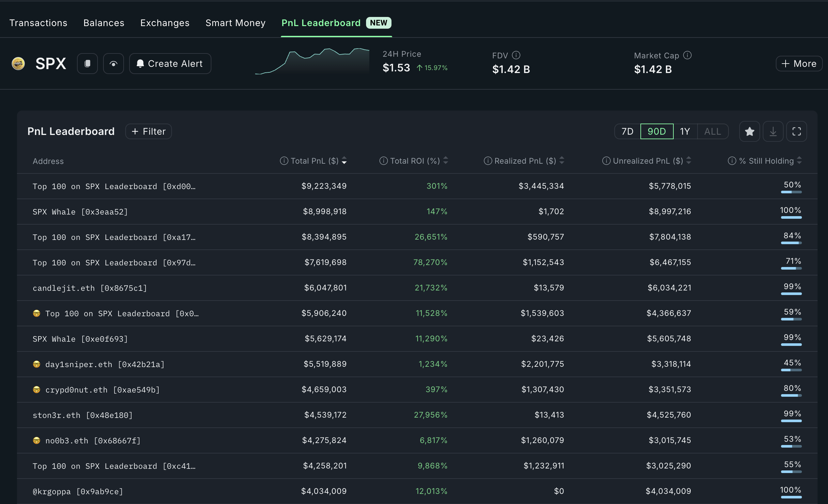Select the 90D time range
The height and width of the screenshot is (504, 828).
click(x=657, y=131)
